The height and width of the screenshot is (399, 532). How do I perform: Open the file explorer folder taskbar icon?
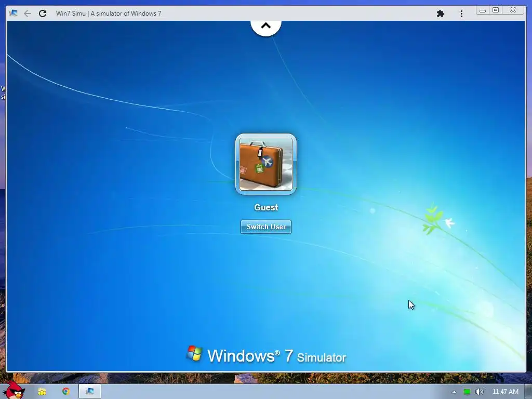(x=42, y=392)
